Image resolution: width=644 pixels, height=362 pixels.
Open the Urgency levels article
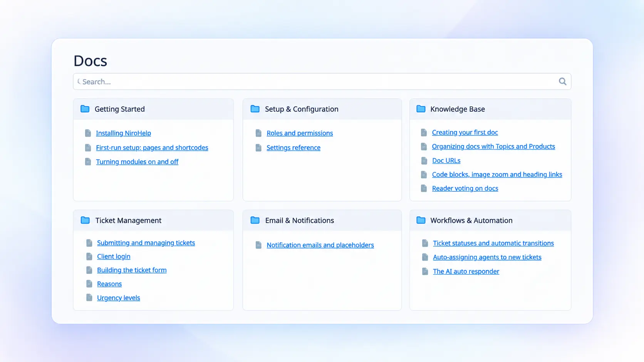[x=119, y=298]
